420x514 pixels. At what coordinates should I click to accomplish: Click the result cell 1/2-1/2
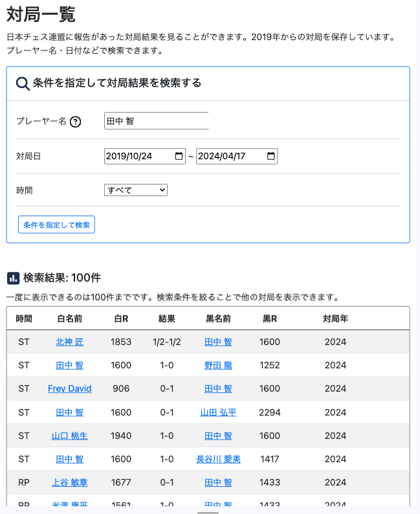point(167,342)
